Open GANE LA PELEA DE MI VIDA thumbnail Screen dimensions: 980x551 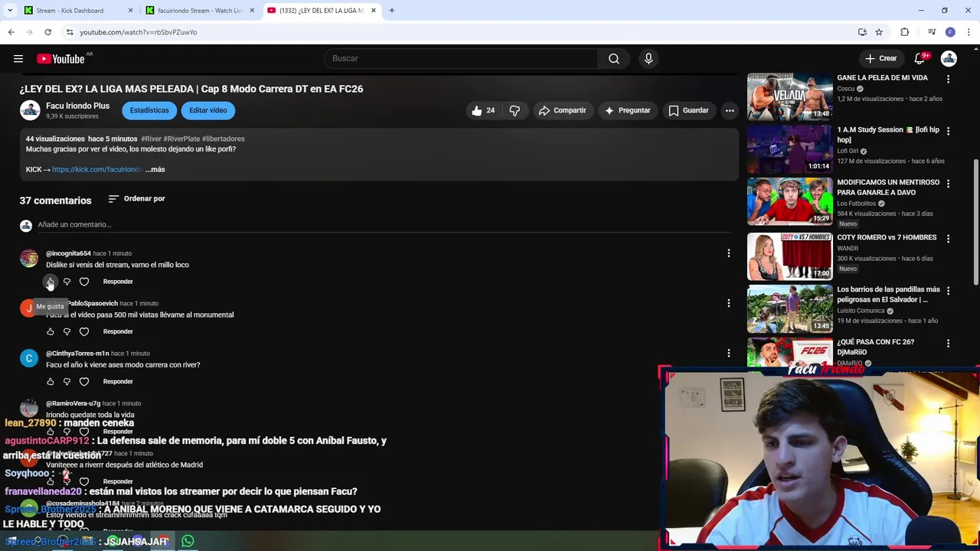coord(789,96)
